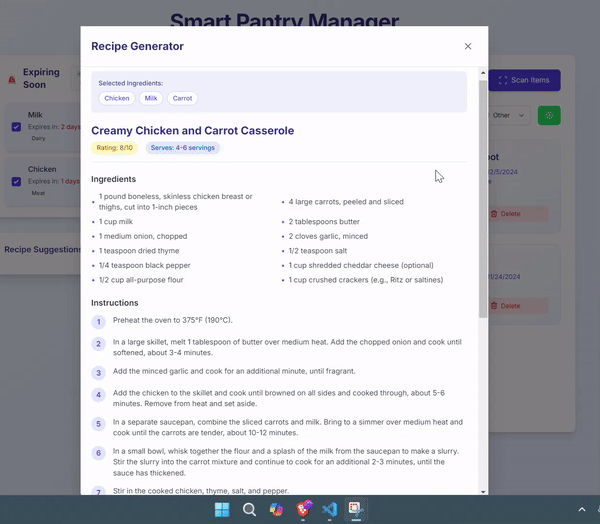Open the Other category dropdown
Viewport: 600px width, 524px height.
(x=508, y=115)
